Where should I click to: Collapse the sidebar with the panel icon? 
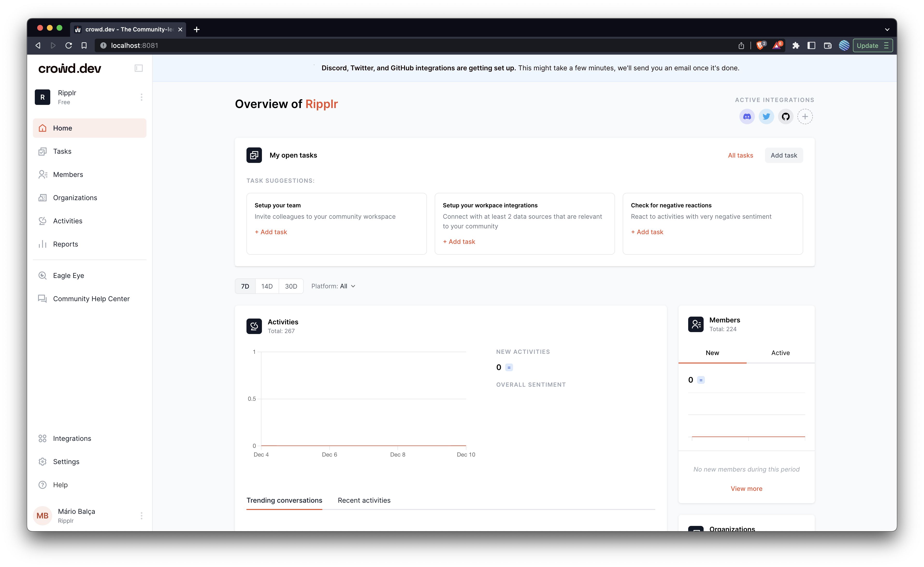click(x=138, y=68)
